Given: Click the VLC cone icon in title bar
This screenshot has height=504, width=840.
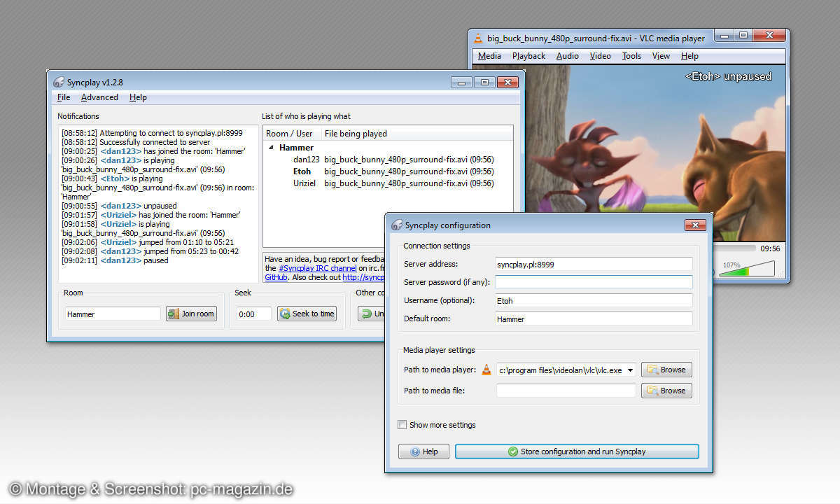Looking at the screenshot, I should [479, 38].
